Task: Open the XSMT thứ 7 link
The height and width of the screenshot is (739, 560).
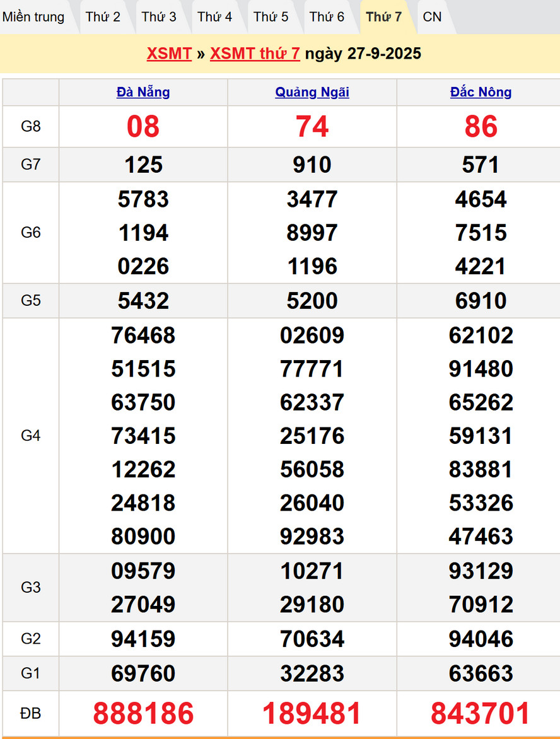Action: coord(255,54)
